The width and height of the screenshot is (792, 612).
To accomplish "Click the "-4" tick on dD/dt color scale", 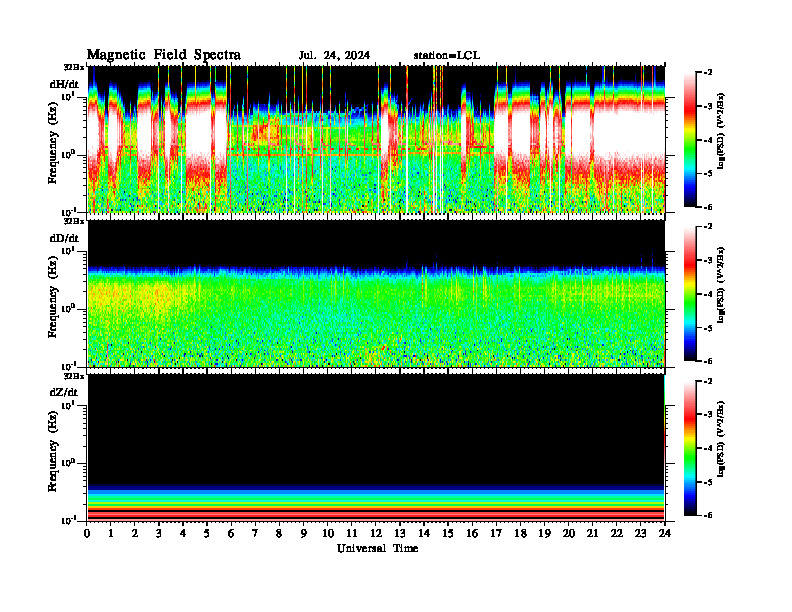I will tap(709, 294).
